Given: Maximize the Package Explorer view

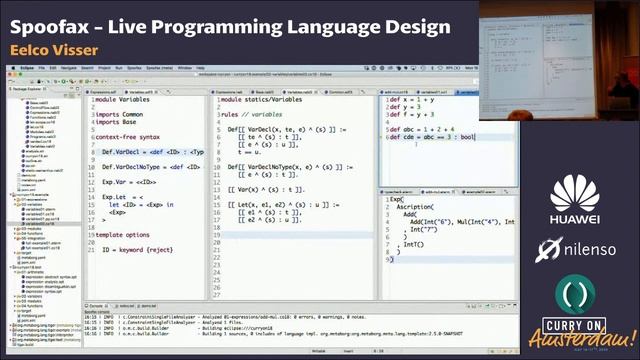Looking at the screenshot, I should 78,89.
